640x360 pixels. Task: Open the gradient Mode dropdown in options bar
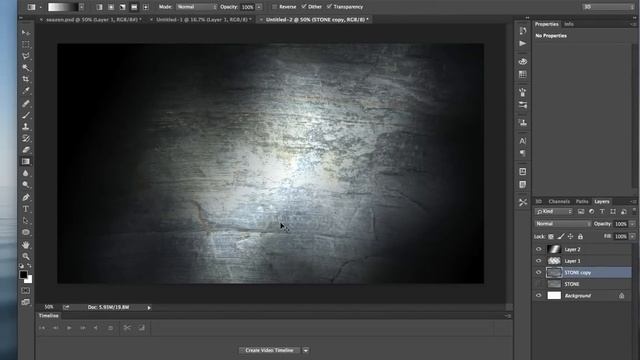pyautogui.click(x=196, y=7)
